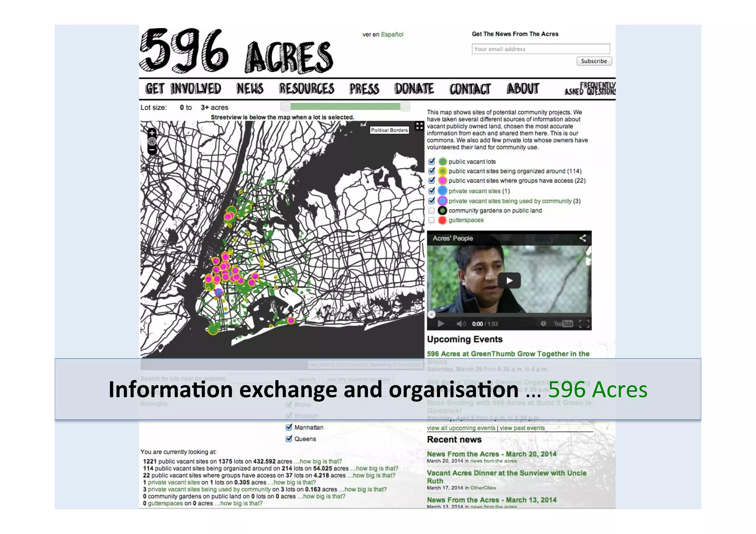Uncheck the Queens borough checkbox
Screen dimensions: 756x534
click(x=289, y=439)
